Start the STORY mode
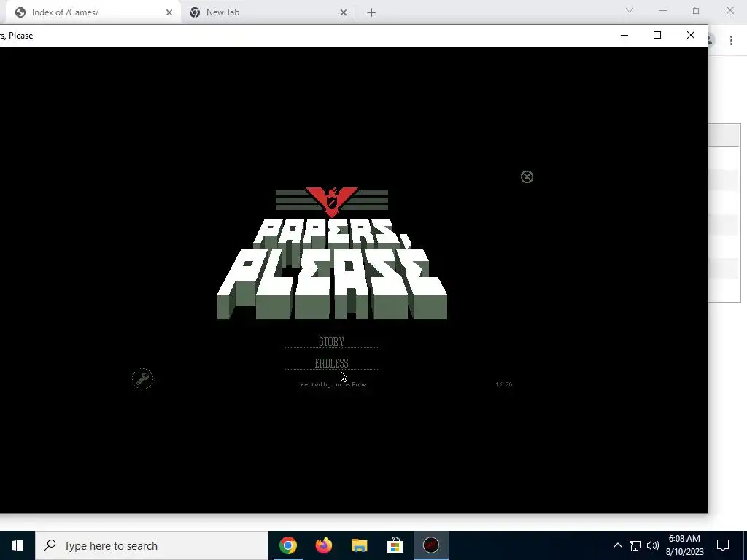The height and width of the screenshot is (560, 747). click(x=332, y=341)
